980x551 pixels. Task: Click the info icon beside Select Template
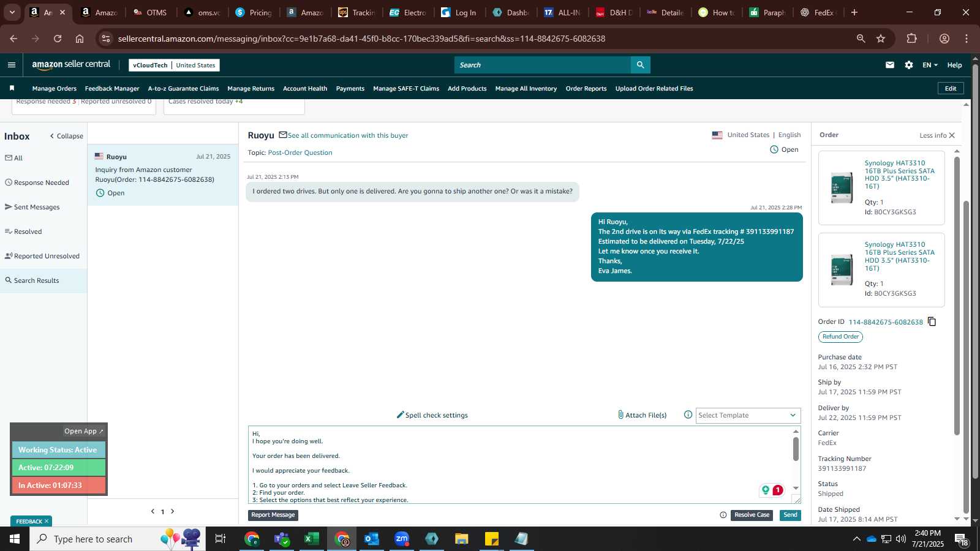click(688, 415)
